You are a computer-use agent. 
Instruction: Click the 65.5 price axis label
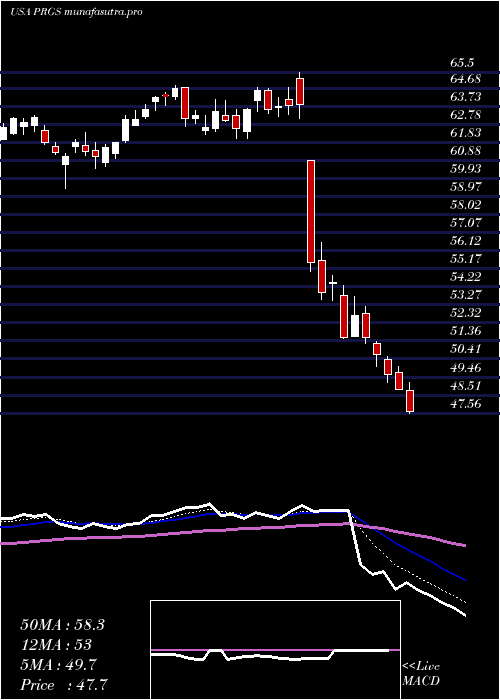pos(462,62)
